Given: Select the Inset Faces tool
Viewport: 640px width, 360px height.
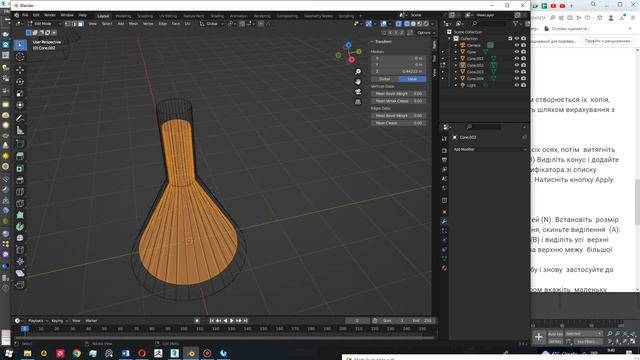Looking at the screenshot, I should [20, 168].
